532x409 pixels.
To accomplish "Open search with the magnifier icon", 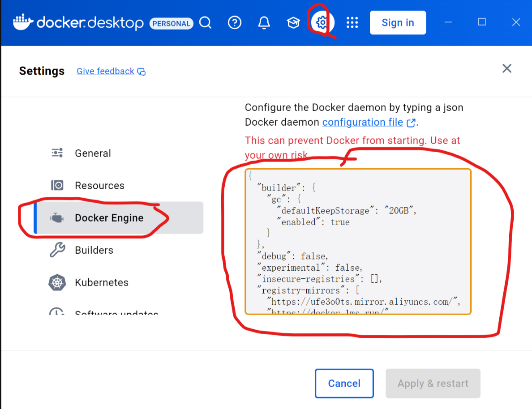I will (x=205, y=23).
